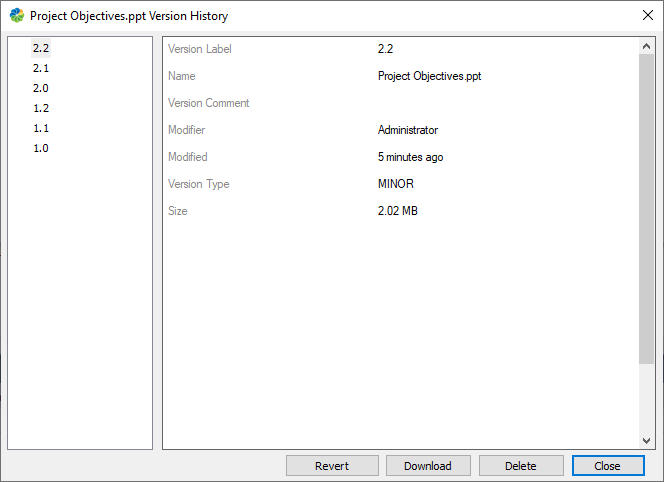The width and height of the screenshot is (664, 482).
Task: Select version 2.2 in the version list
Action: pos(41,48)
